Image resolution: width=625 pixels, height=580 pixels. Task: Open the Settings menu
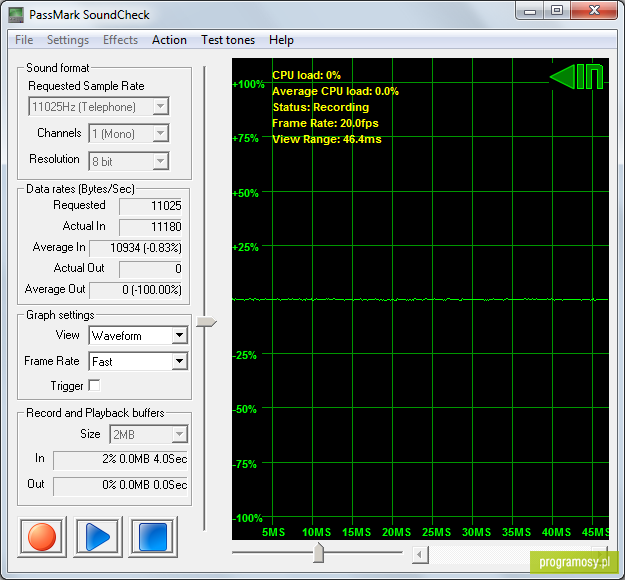coord(68,40)
